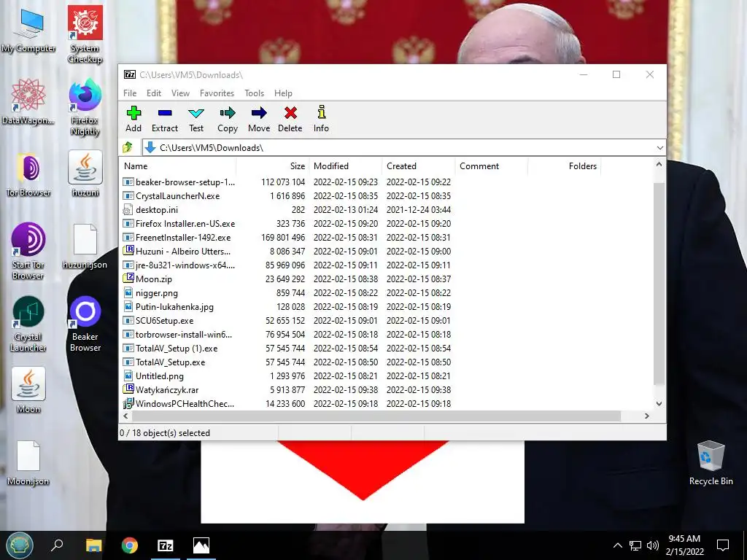The height and width of the screenshot is (560, 747).
Task: Select Tor Browser folder icon on desktop
Action: coord(28,175)
